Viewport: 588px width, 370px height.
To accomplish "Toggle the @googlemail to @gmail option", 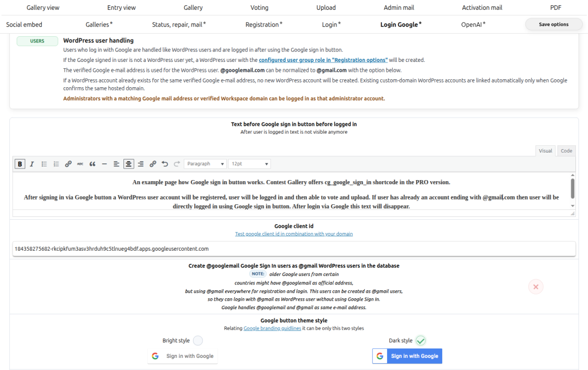I will point(536,287).
